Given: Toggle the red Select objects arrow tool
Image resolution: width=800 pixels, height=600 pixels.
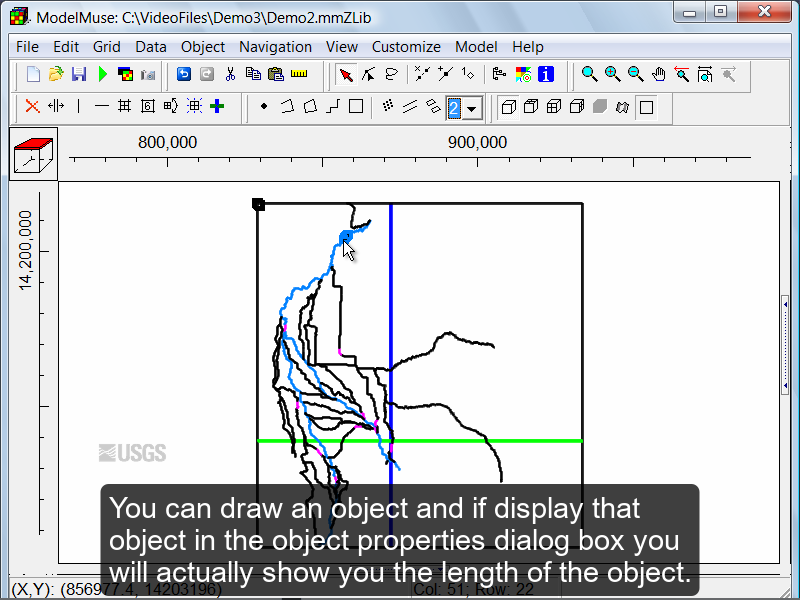Looking at the screenshot, I should (346, 74).
